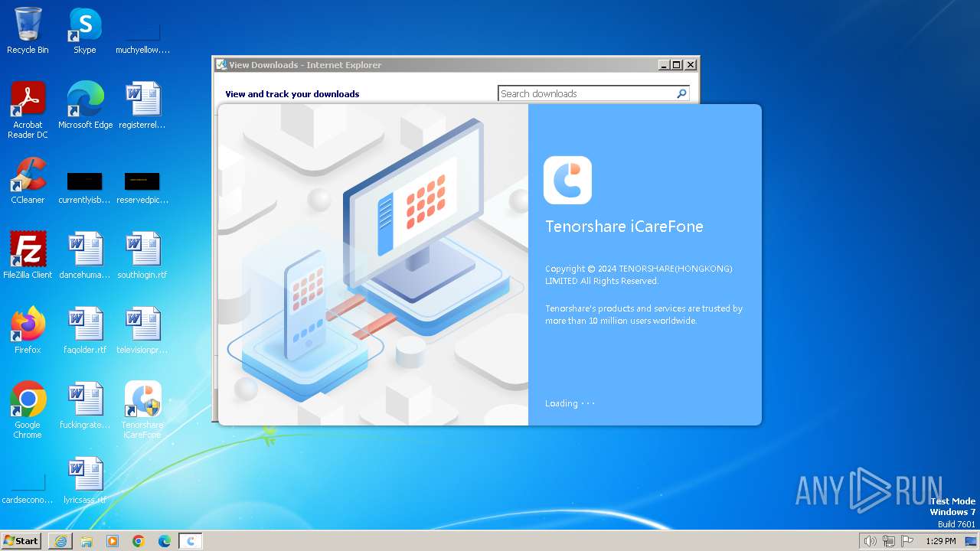Select southlogin.rtf document icon

tap(142, 256)
